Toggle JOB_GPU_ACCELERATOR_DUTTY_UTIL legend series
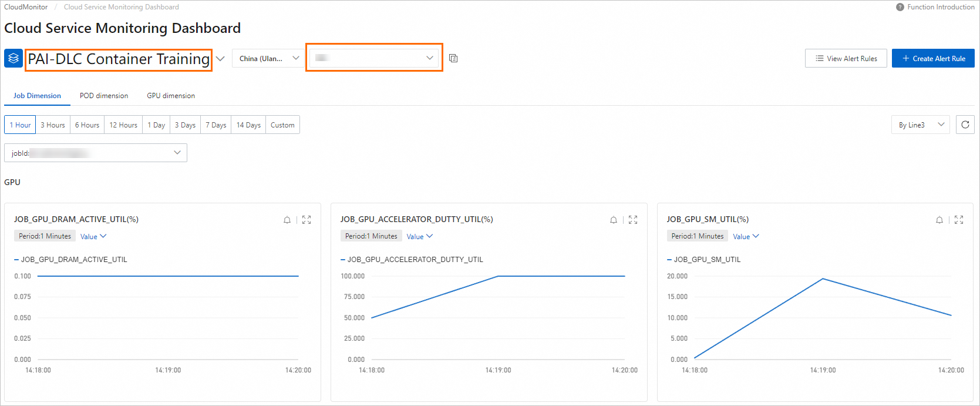The image size is (980, 406). click(x=412, y=259)
